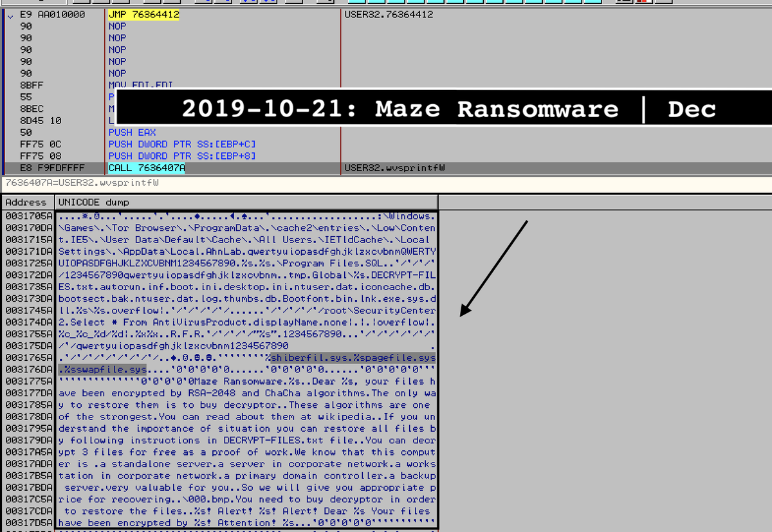Click the hex bytes FF75 0C
772x532 pixels.
(42, 144)
